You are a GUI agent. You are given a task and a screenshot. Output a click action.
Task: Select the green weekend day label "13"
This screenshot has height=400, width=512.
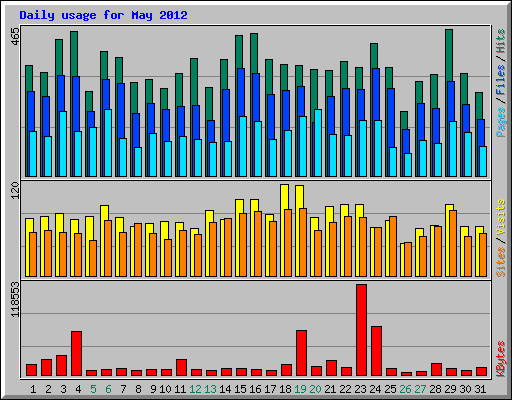pyautogui.click(x=210, y=389)
